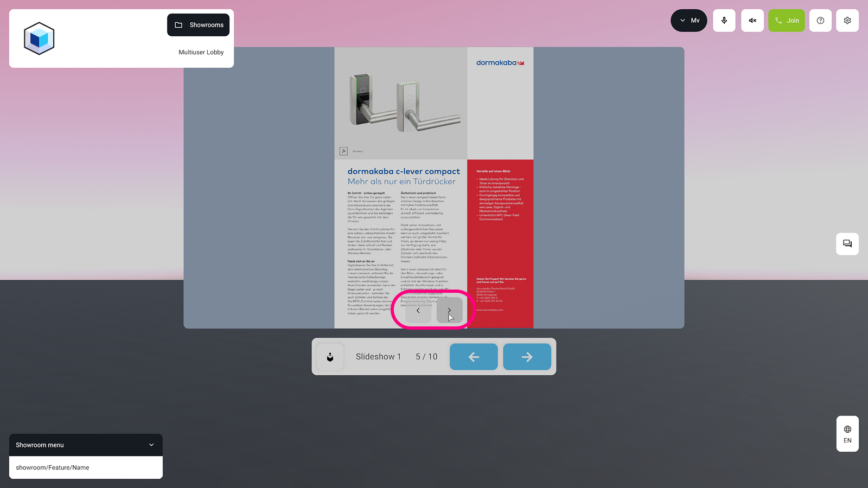Screen dimensions: 868x488
Task: Go back a slide with the blue left arrow
Action: pos(473,356)
